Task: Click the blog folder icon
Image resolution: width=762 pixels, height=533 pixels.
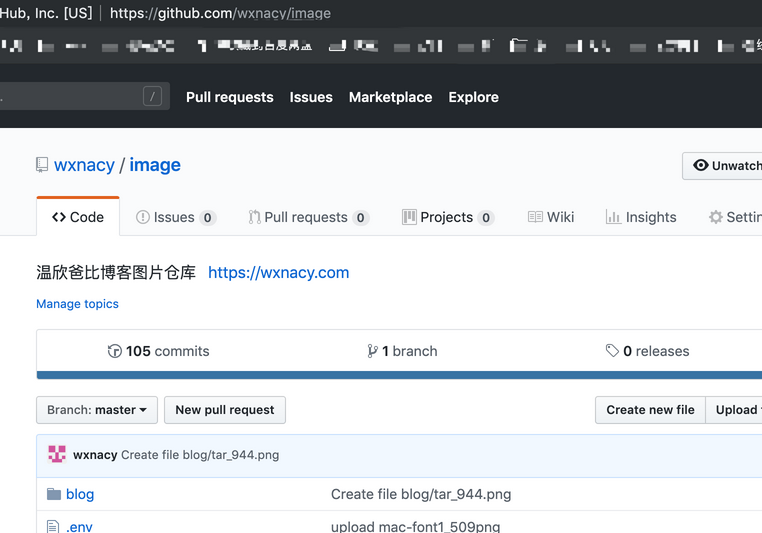Action: tap(54, 494)
